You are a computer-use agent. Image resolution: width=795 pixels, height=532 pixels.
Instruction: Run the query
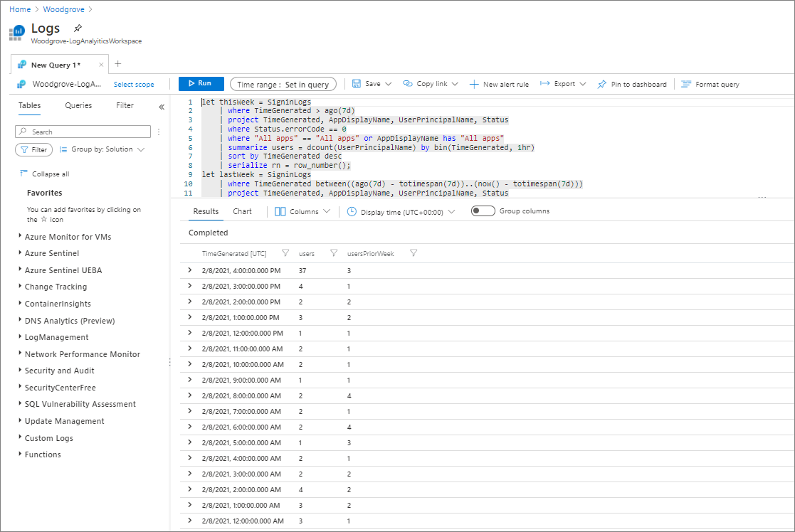click(201, 84)
